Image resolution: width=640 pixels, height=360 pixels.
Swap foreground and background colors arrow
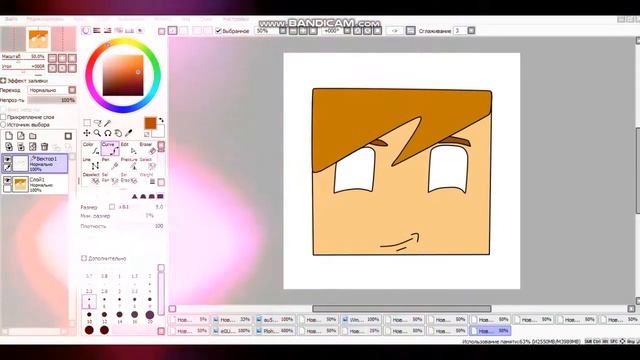point(161,120)
